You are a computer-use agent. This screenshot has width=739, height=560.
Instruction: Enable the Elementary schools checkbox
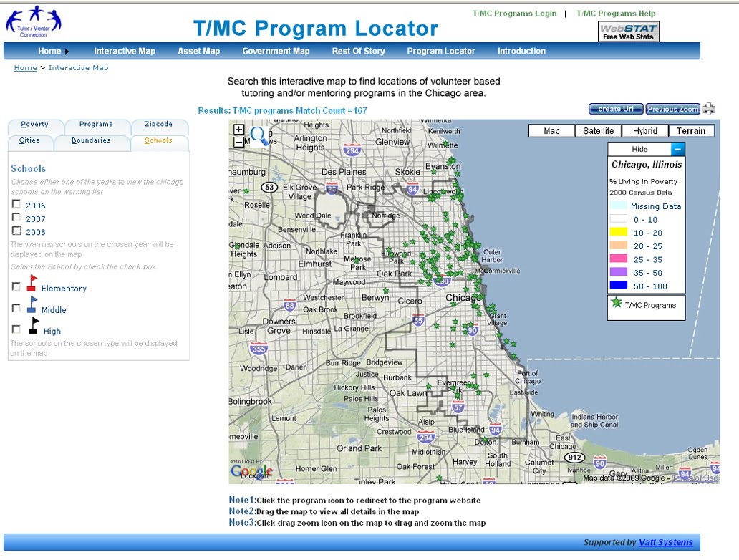click(x=16, y=286)
